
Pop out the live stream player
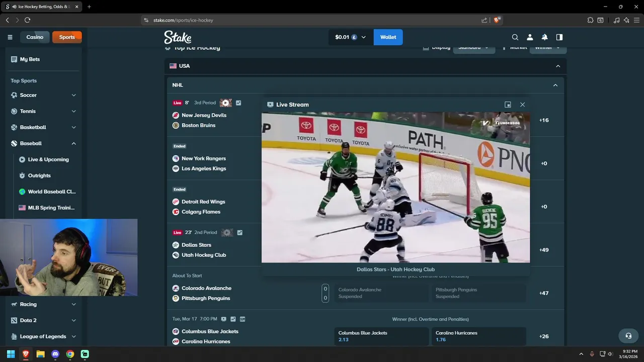(x=508, y=105)
